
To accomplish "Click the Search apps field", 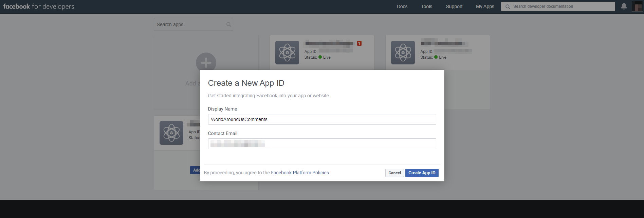I will [x=193, y=24].
